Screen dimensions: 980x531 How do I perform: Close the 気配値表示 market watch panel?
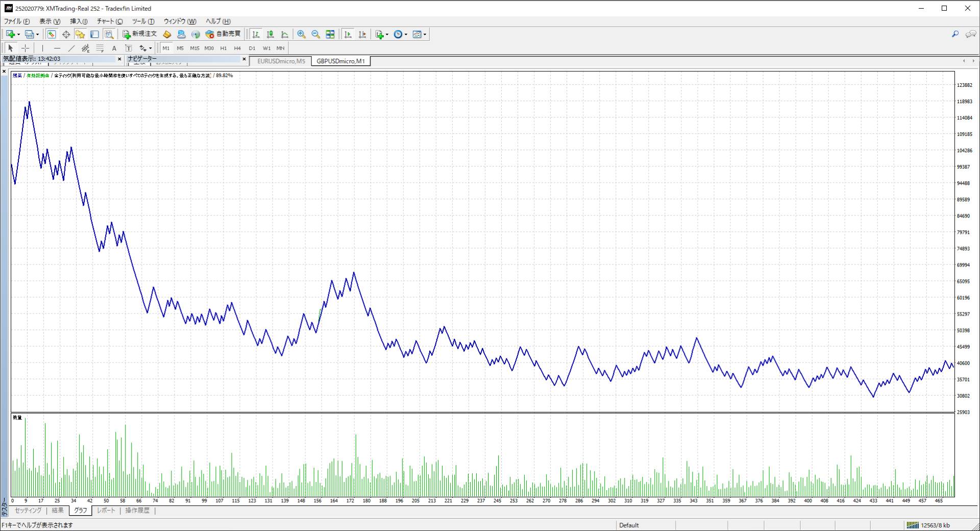coord(120,59)
